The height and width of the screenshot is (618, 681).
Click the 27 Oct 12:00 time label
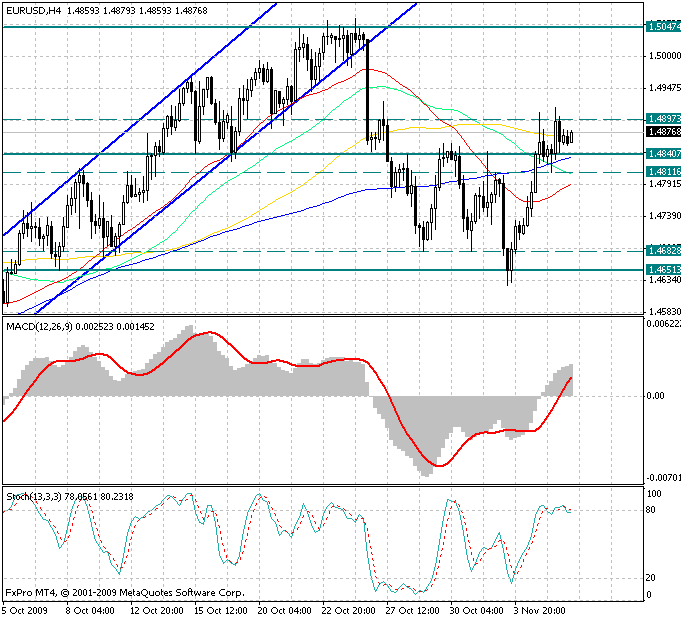[x=413, y=610]
